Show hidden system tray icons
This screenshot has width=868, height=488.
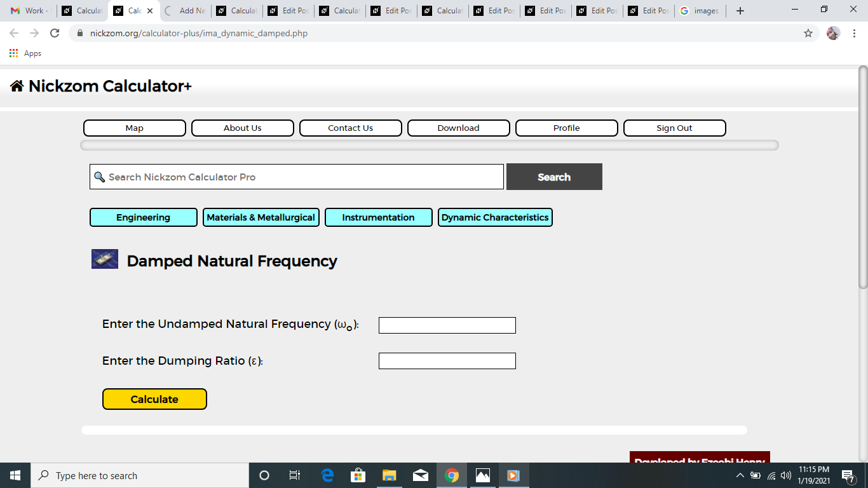click(740, 475)
